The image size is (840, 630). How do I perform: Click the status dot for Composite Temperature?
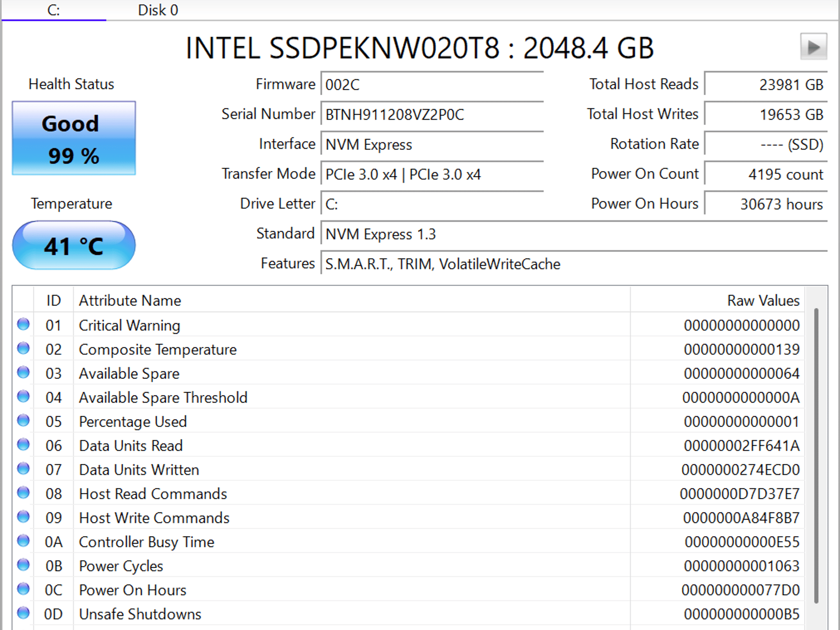(23, 349)
